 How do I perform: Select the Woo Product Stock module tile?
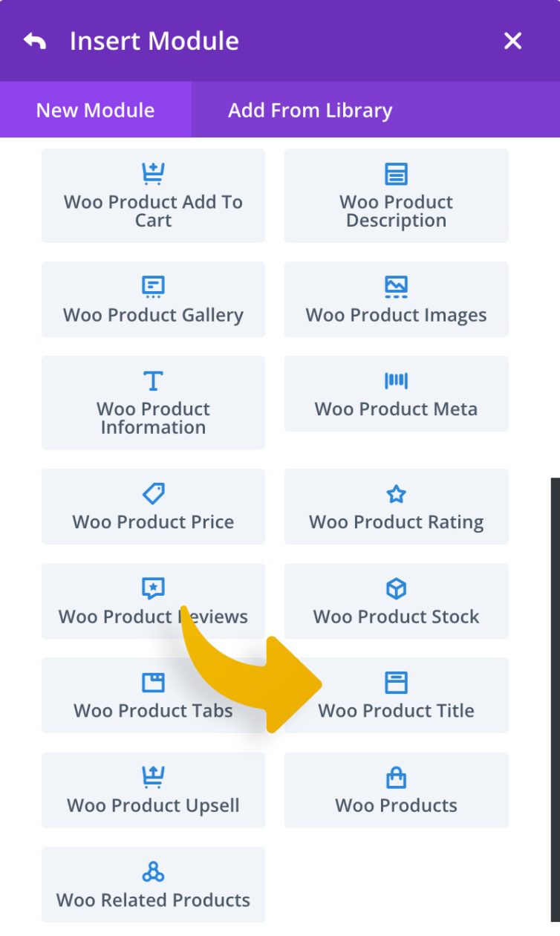click(396, 602)
